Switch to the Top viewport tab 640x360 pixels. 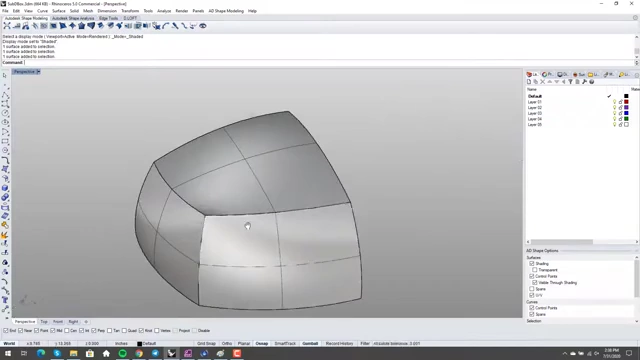point(44,322)
